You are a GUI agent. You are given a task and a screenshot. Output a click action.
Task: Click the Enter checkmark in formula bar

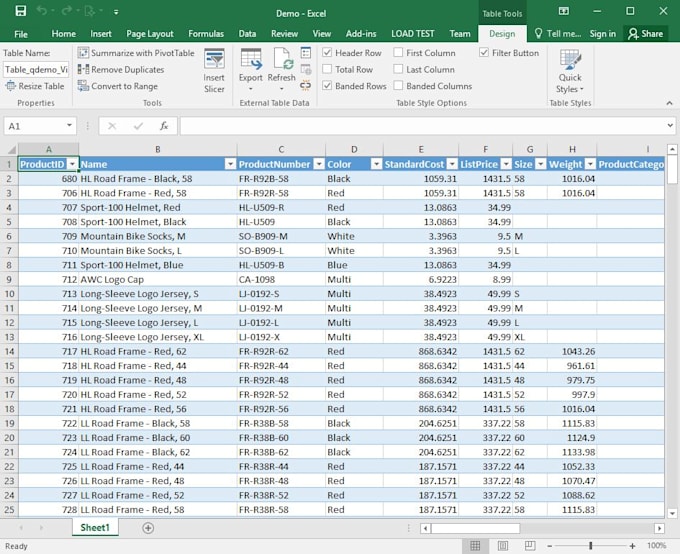click(x=138, y=126)
